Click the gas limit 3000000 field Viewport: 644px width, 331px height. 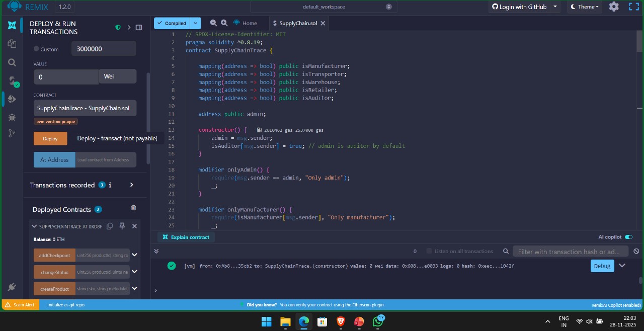pyautogui.click(x=104, y=49)
